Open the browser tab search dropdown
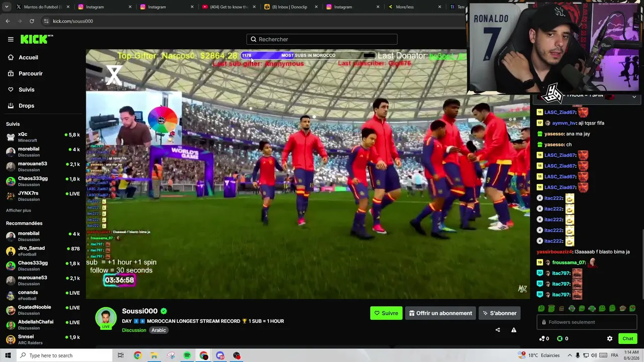Viewport: 644px width, 362px height. (7, 7)
